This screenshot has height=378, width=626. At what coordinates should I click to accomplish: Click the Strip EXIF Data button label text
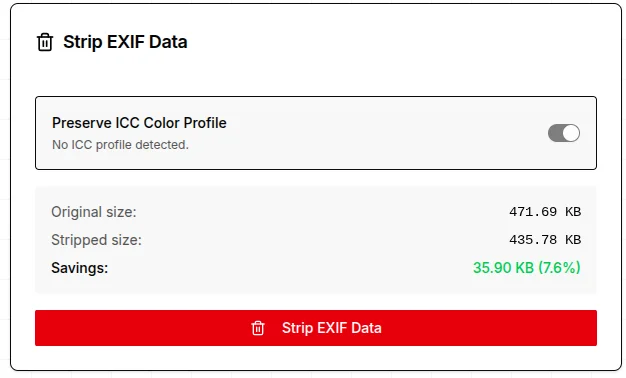pyautogui.click(x=332, y=328)
